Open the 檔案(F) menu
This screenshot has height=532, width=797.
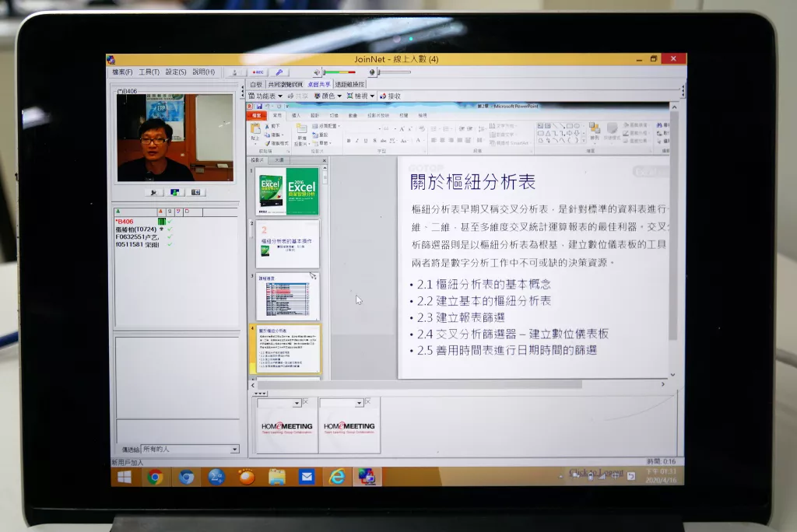(x=122, y=72)
